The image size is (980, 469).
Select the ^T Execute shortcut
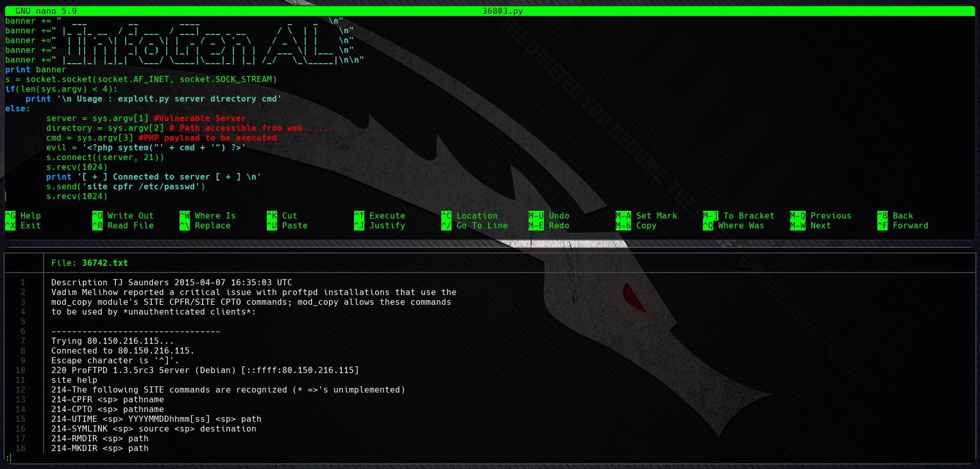[380, 216]
